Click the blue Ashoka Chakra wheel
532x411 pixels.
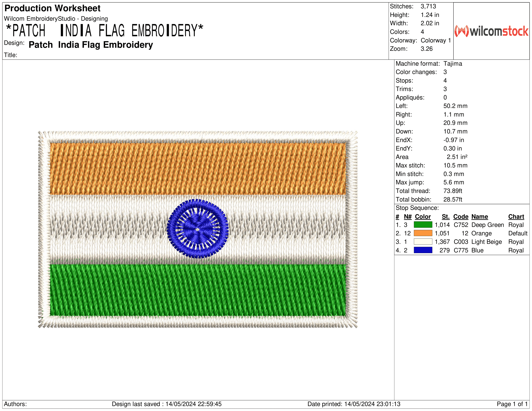pyautogui.click(x=198, y=229)
